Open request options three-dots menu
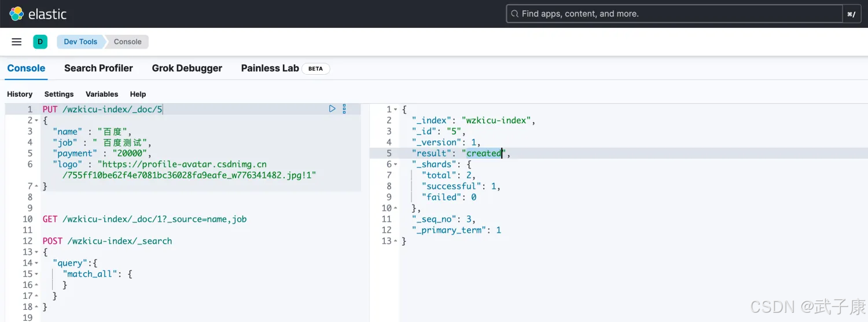 344,108
